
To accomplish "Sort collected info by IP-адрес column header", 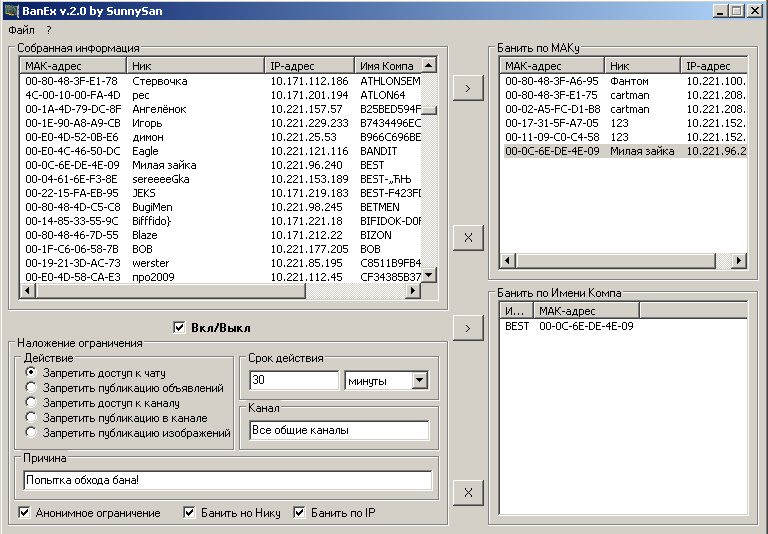I will [310, 66].
